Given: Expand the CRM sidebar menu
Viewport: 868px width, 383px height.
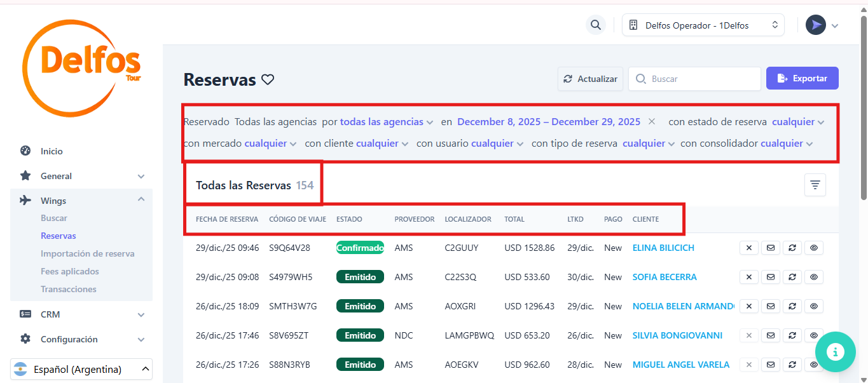Looking at the screenshot, I should click(x=81, y=314).
